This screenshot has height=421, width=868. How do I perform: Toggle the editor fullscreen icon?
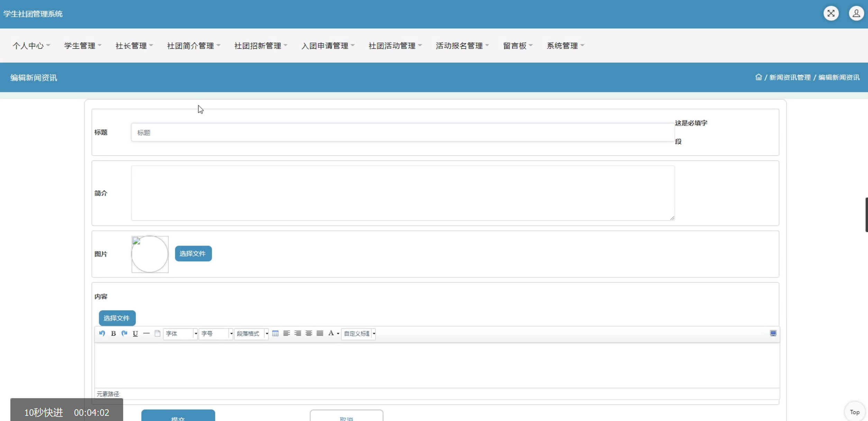(773, 333)
